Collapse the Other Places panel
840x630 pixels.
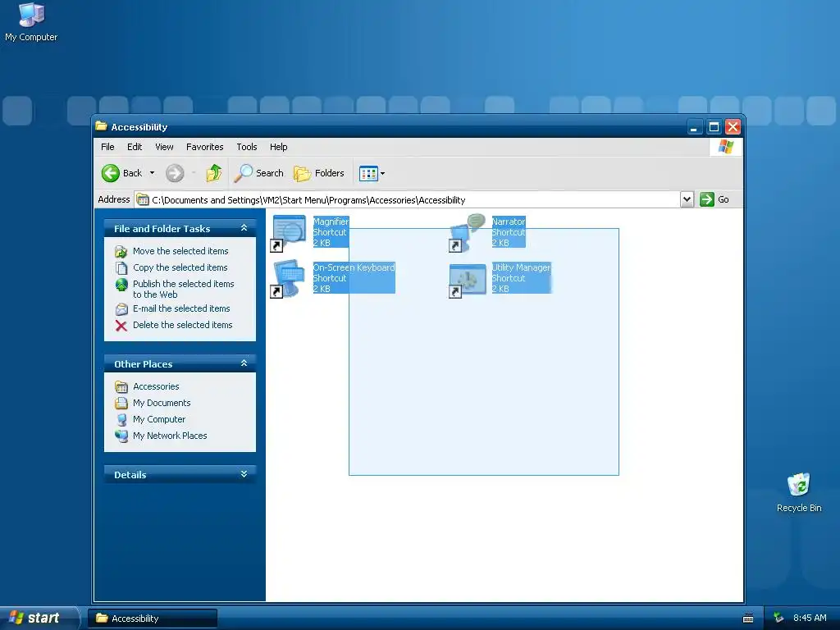click(244, 363)
